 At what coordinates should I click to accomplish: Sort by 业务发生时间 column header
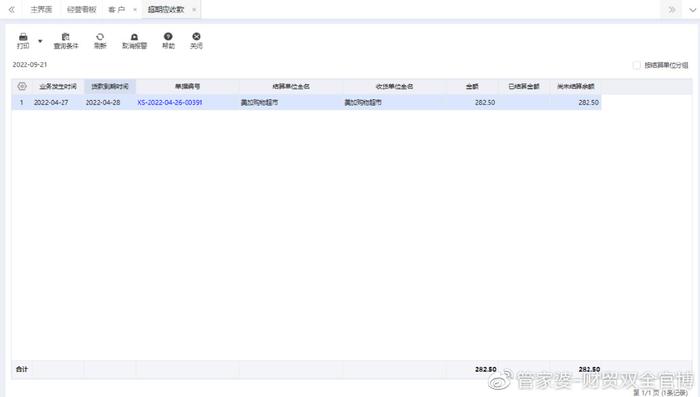pyautogui.click(x=58, y=86)
